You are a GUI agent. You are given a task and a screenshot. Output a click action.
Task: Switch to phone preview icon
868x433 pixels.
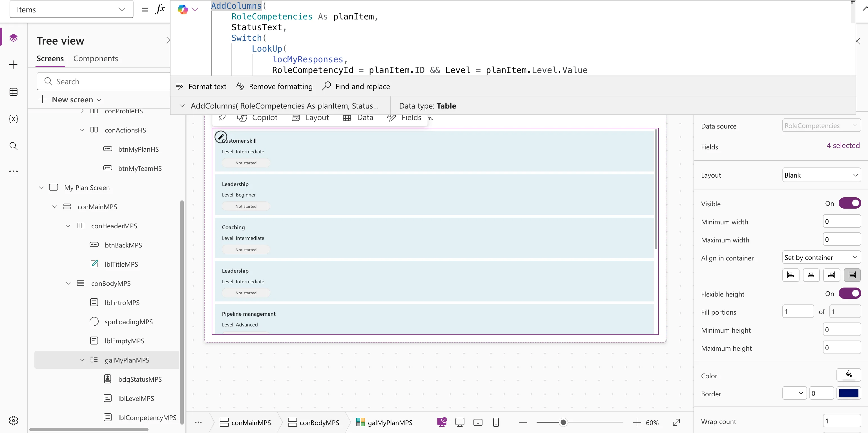click(496, 422)
